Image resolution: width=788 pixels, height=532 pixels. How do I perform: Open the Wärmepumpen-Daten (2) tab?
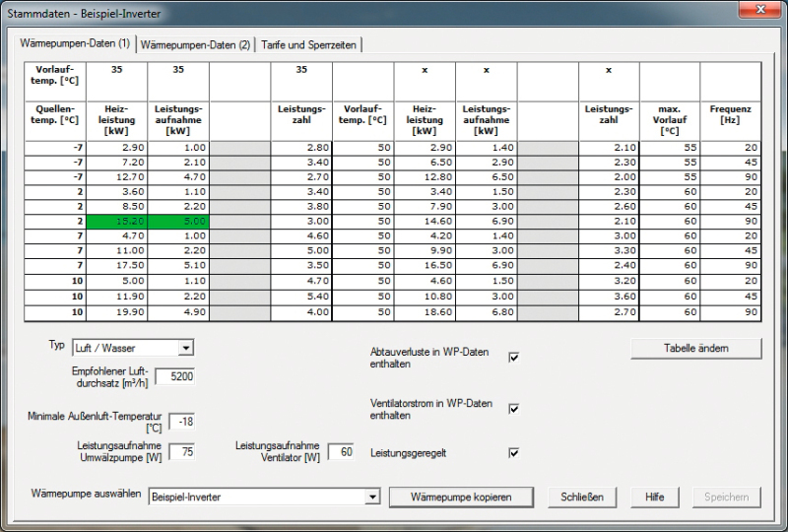pos(195,44)
